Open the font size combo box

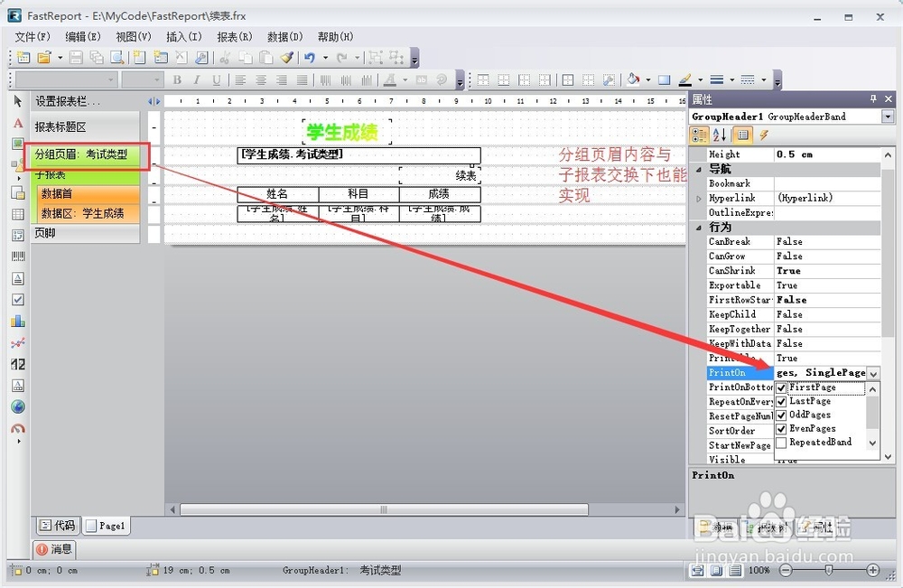tap(143, 79)
